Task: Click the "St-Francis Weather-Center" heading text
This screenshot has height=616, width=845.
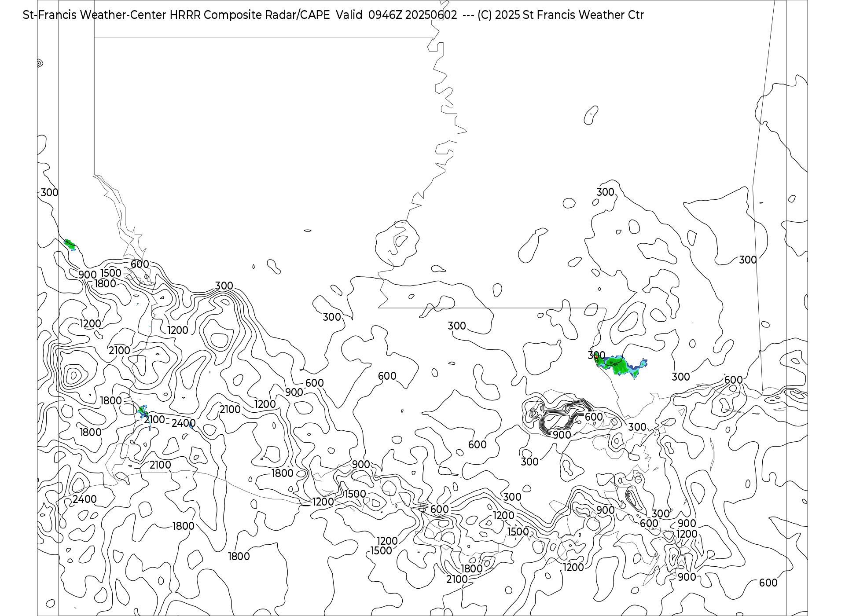Action: 95,15
